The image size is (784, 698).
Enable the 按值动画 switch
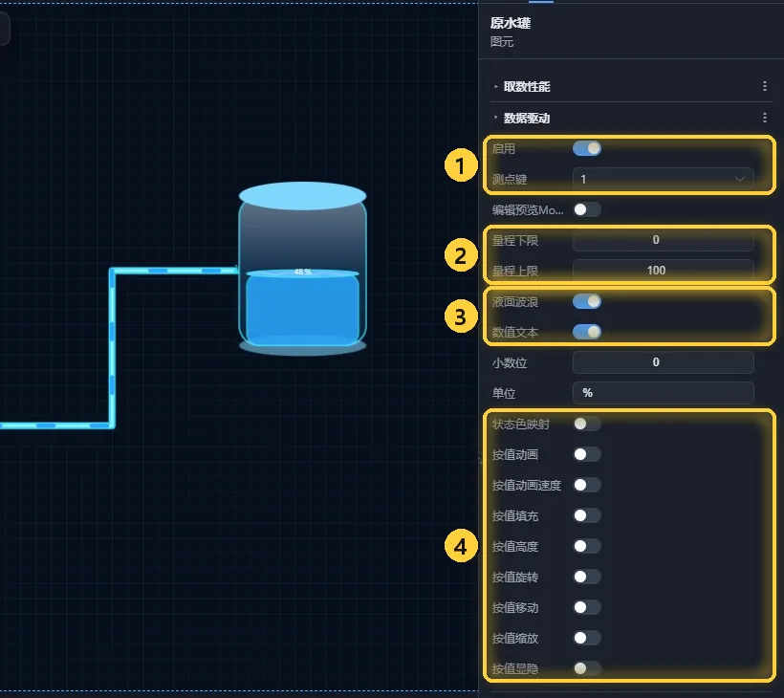(x=587, y=454)
